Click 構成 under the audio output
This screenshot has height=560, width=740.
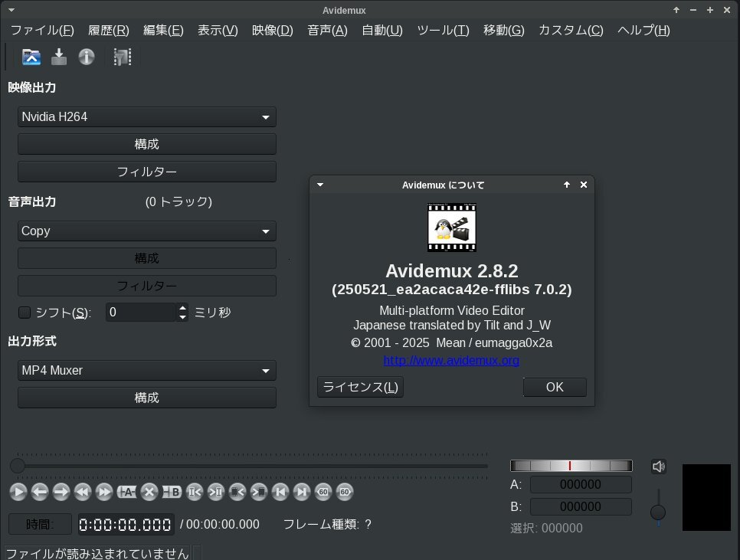point(147,258)
